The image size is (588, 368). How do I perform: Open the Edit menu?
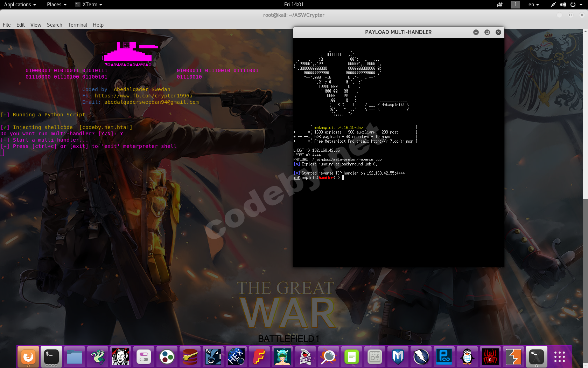coord(21,25)
